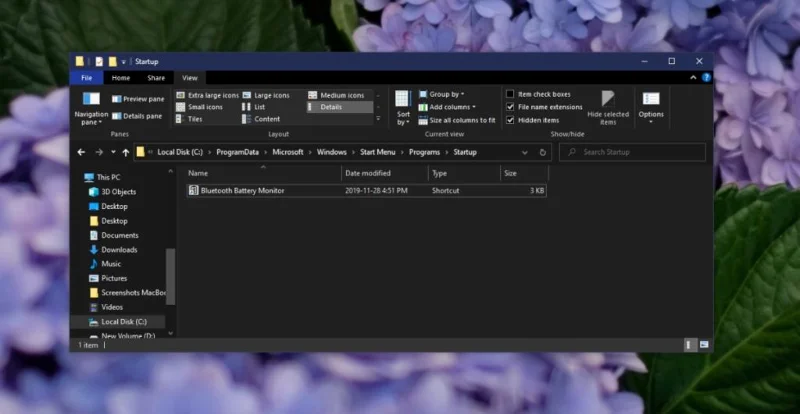Switch to details view in status bar

click(690, 345)
